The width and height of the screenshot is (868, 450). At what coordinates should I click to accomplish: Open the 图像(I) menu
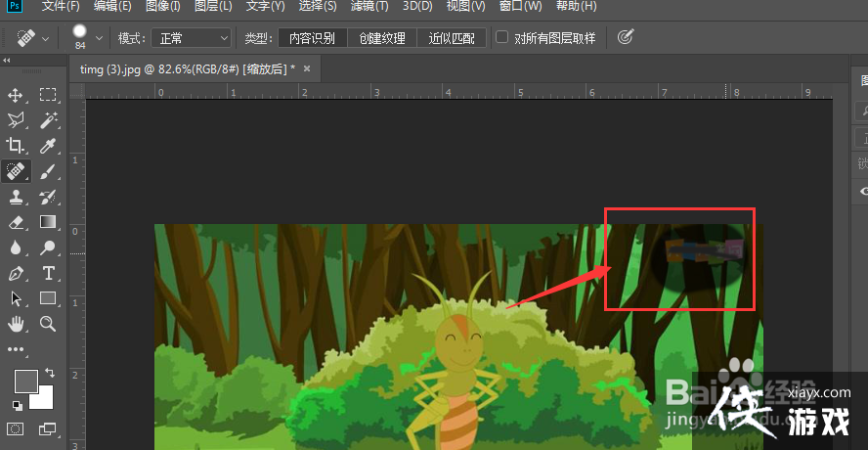click(162, 7)
